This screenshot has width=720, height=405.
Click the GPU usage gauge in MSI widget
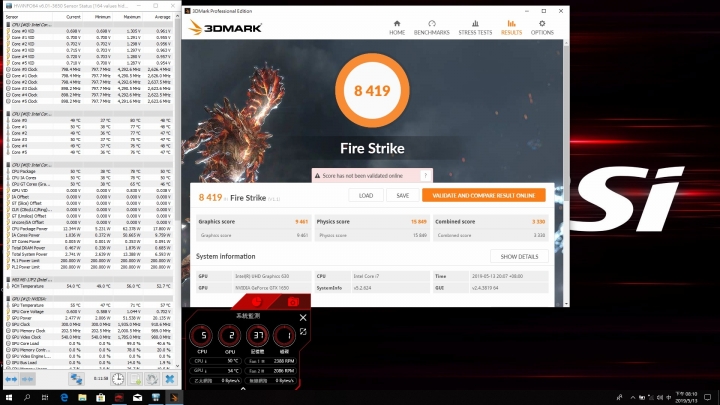(230, 336)
